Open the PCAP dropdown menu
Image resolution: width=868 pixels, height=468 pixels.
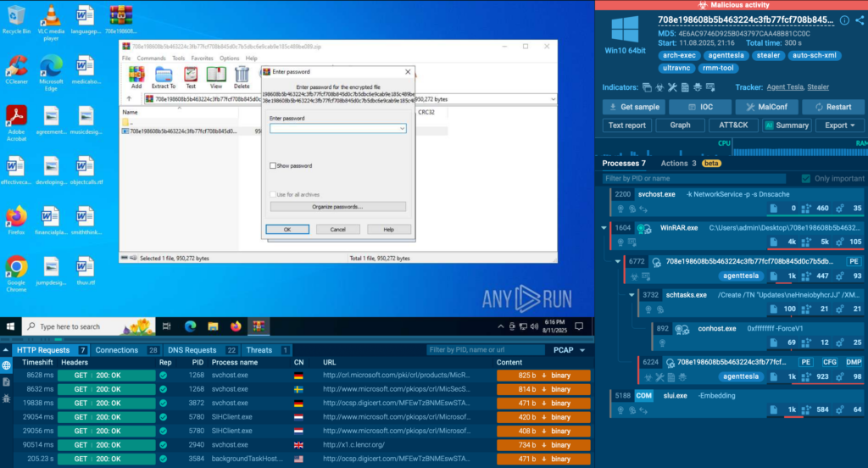568,349
